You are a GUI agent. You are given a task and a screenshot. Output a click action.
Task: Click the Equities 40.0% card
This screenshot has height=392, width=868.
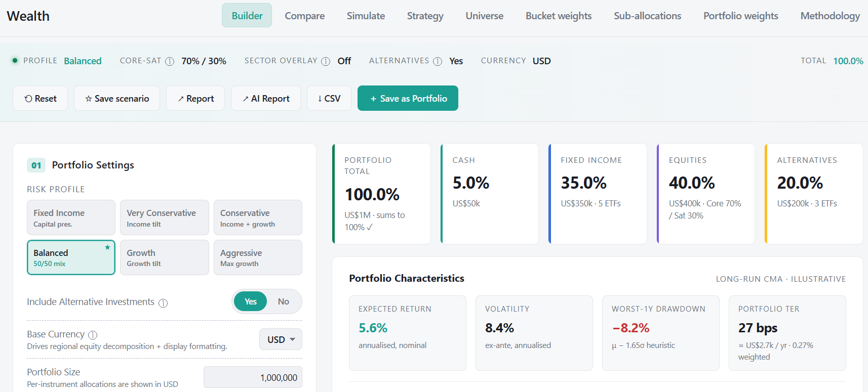click(706, 194)
